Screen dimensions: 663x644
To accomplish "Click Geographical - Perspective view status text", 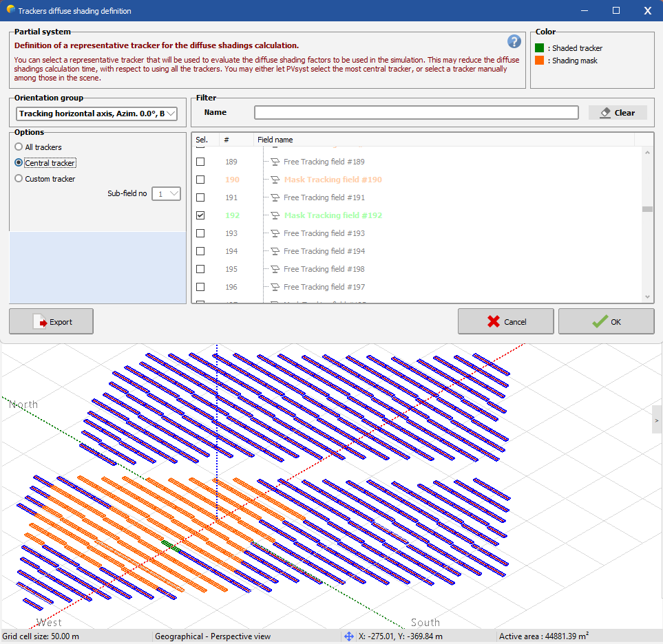I will 213,636.
